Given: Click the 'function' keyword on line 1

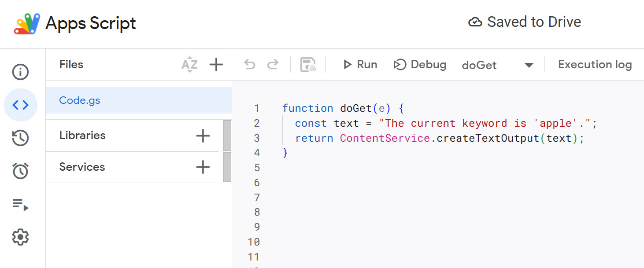Looking at the screenshot, I should (x=307, y=108).
